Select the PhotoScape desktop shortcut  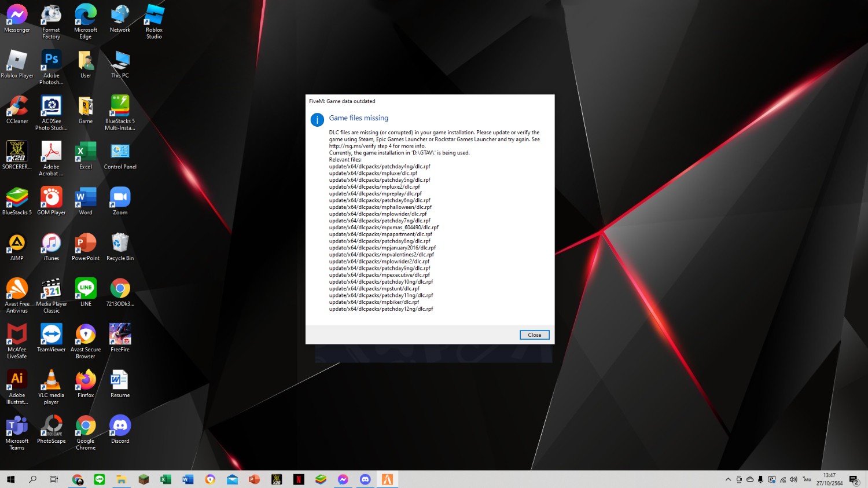51,431
